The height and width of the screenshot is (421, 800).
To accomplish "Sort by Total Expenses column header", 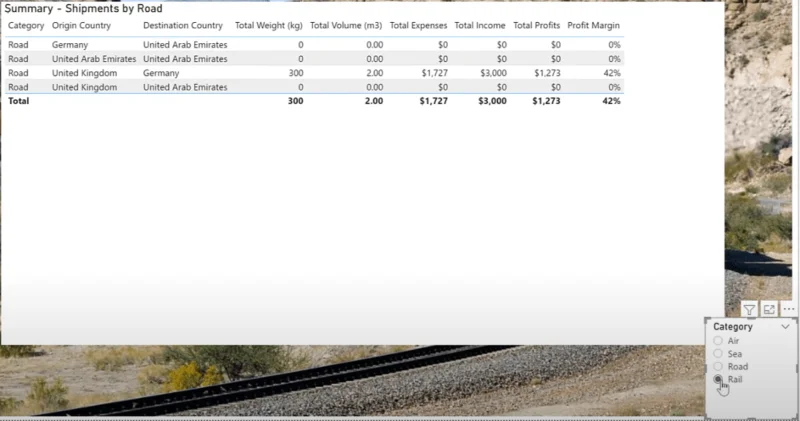I will point(418,26).
